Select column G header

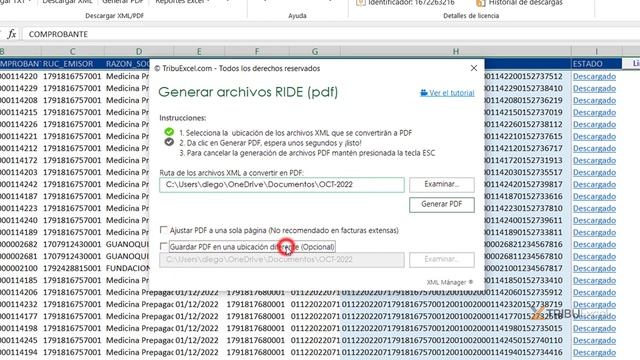click(315, 51)
